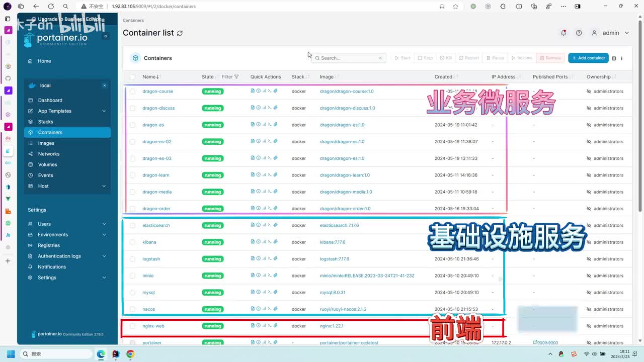Open inspect icon for dragon-media row

point(258,192)
